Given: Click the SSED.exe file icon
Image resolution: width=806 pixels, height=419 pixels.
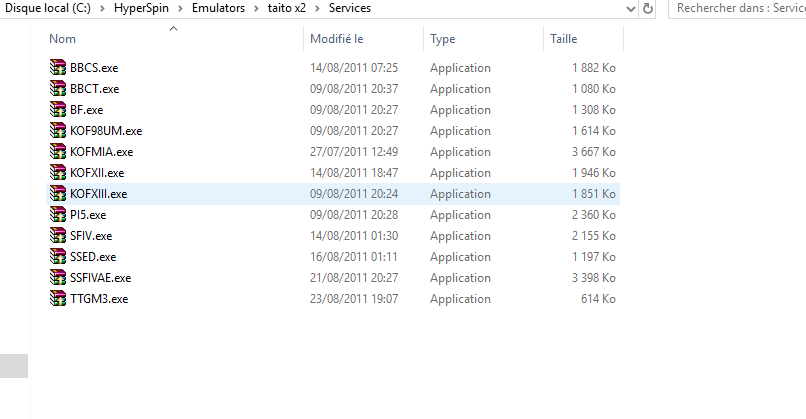Looking at the screenshot, I should [x=58, y=257].
